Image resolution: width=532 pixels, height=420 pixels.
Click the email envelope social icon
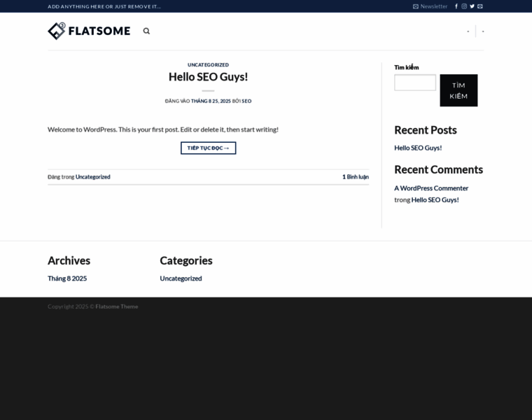pyautogui.click(x=480, y=6)
